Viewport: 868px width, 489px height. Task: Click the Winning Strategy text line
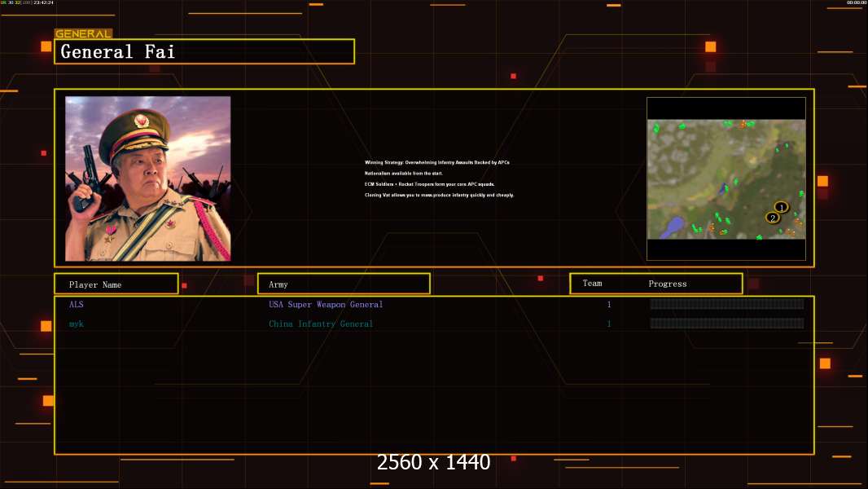[x=437, y=162]
